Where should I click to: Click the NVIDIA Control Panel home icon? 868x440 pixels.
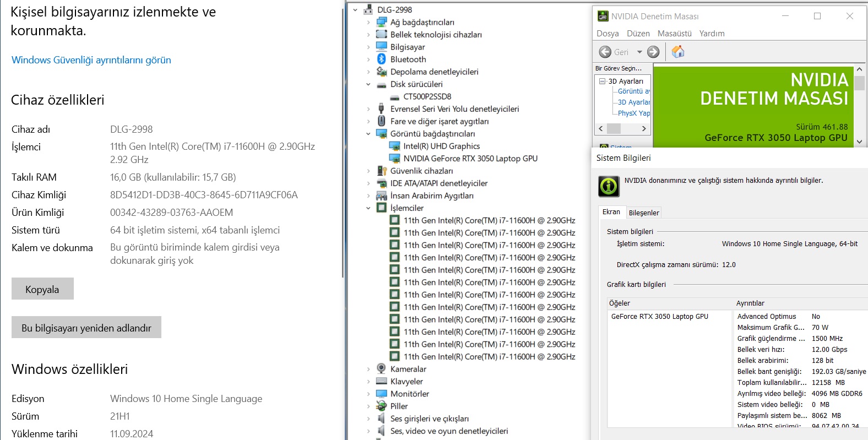tap(678, 52)
